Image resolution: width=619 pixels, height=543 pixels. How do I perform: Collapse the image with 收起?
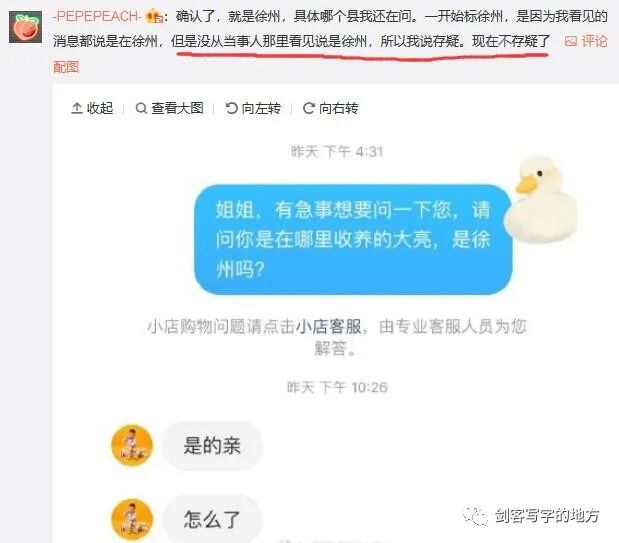[92, 108]
